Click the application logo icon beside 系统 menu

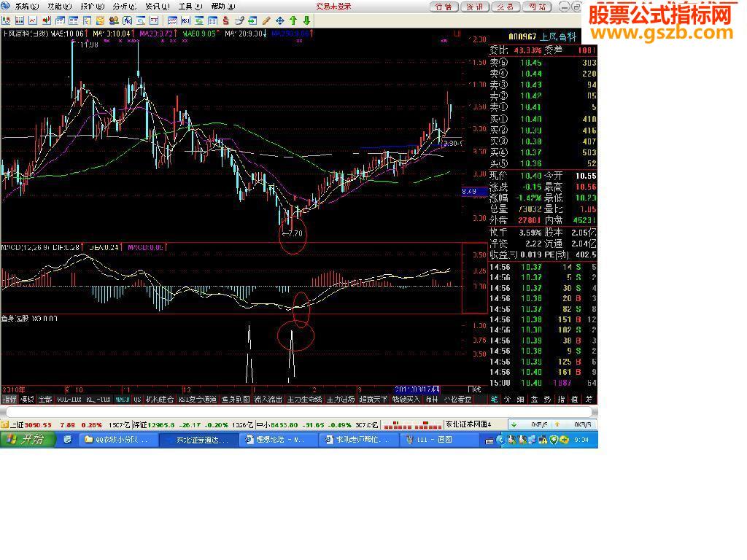click(5, 6)
